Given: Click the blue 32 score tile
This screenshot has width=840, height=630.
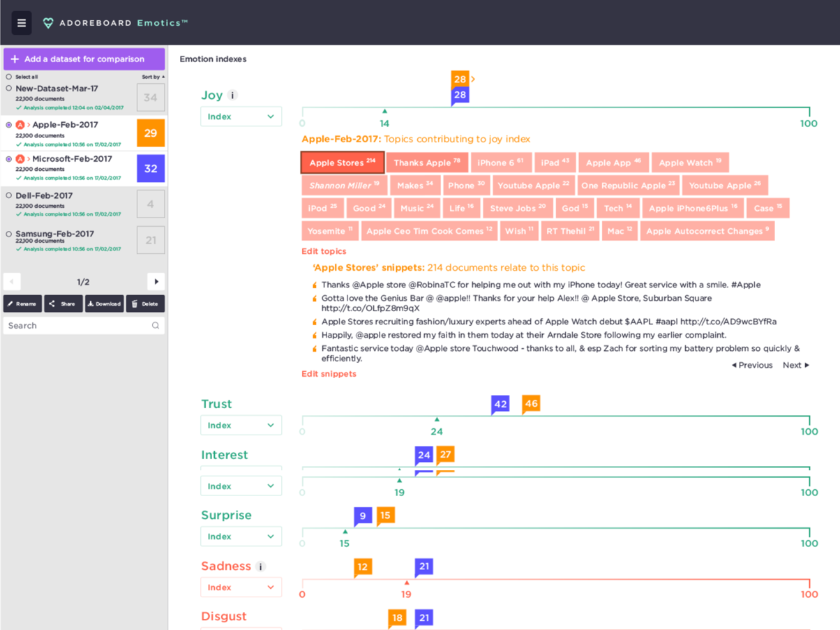Looking at the screenshot, I should [151, 169].
